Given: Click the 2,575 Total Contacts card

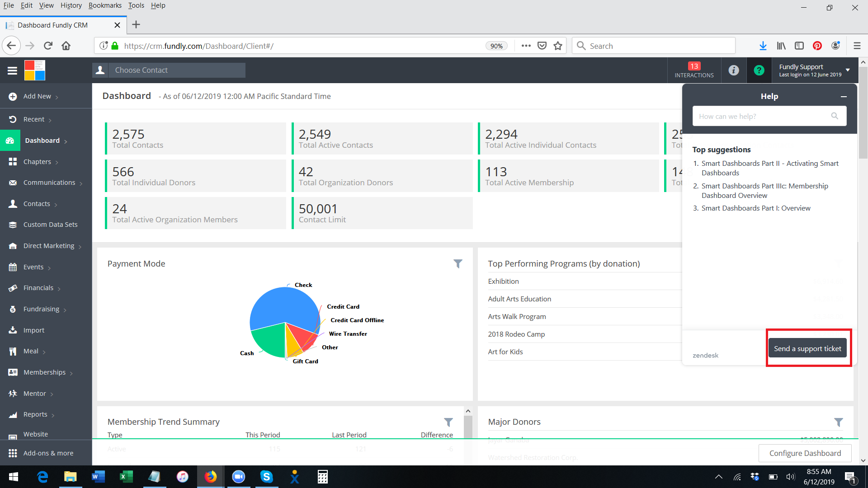Looking at the screenshot, I should pyautogui.click(x=196, y=139).
